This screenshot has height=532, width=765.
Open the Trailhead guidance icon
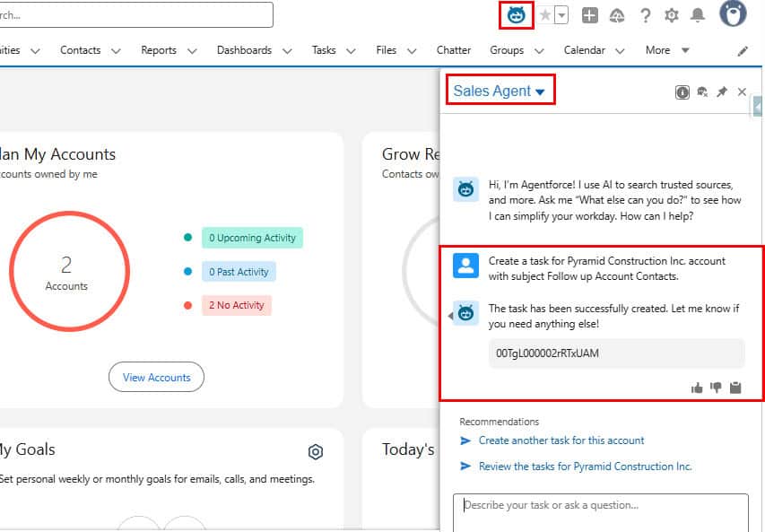click(617, 15)
